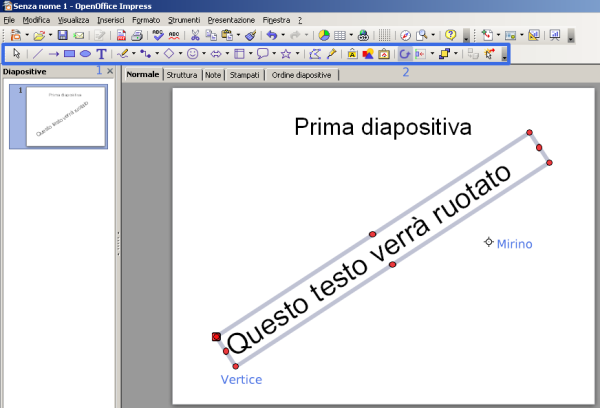Select the Ellipse drawing tool
The image size is (600, 408).
pos(85,54)
